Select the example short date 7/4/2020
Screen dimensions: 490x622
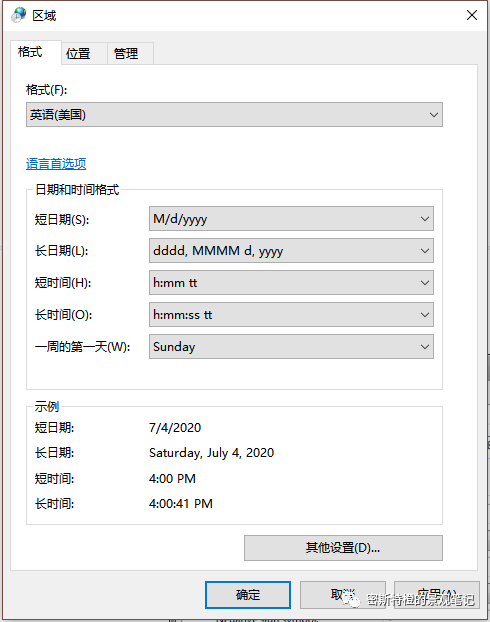tap(175, 428)
